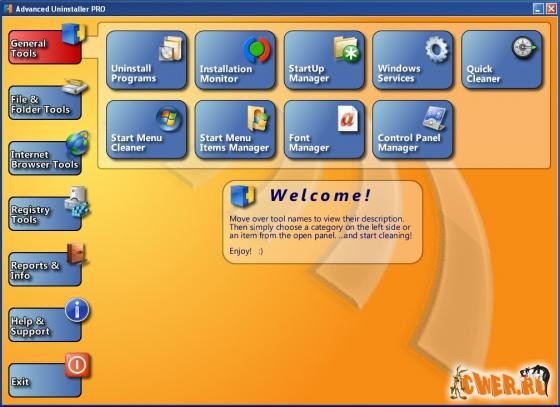The height and width of the screenshot is (407, 560).
Task: Click the Internet Browser Tools globe icon
Action: [78, 143]
